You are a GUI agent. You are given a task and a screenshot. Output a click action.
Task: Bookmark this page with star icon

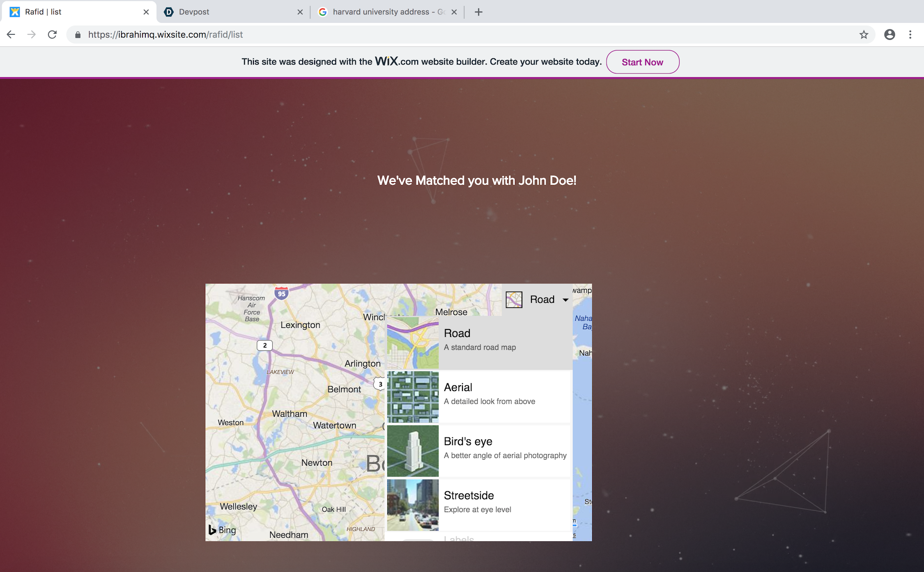click(x=864, y=34)
